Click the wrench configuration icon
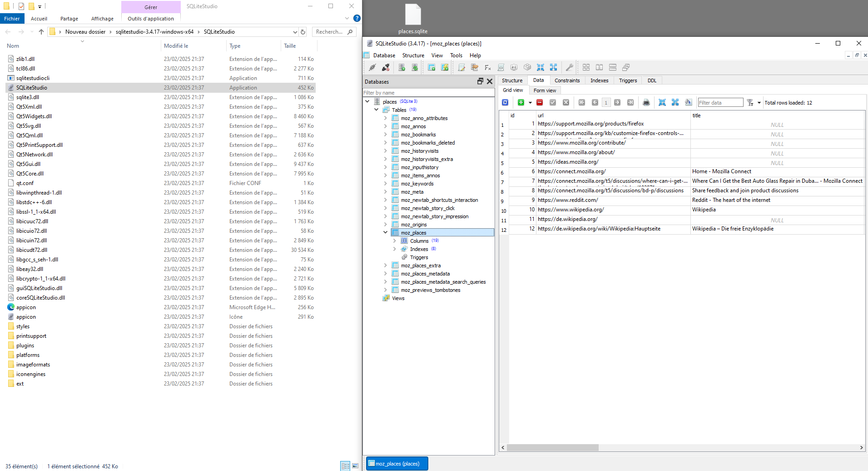 [x=569, y=67]
